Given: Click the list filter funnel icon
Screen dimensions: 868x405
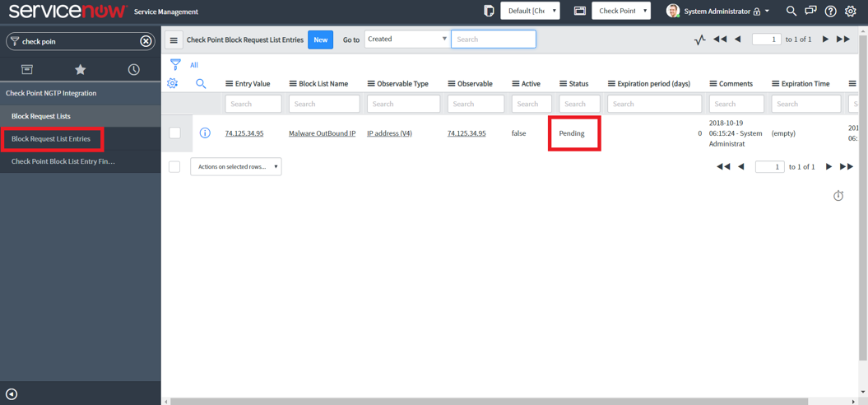Looking at the screenshot, I should click(175, 65).
